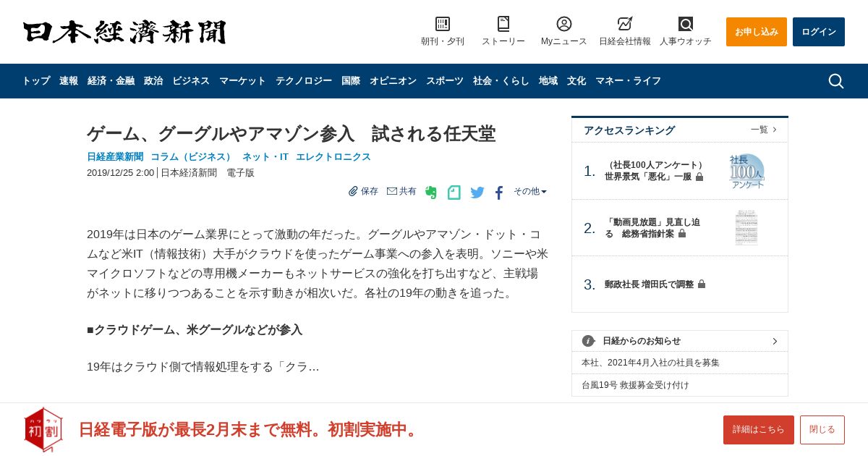Follow the エレクトロニクス tag link
868x456 pixels.
[x=333, y=156]
